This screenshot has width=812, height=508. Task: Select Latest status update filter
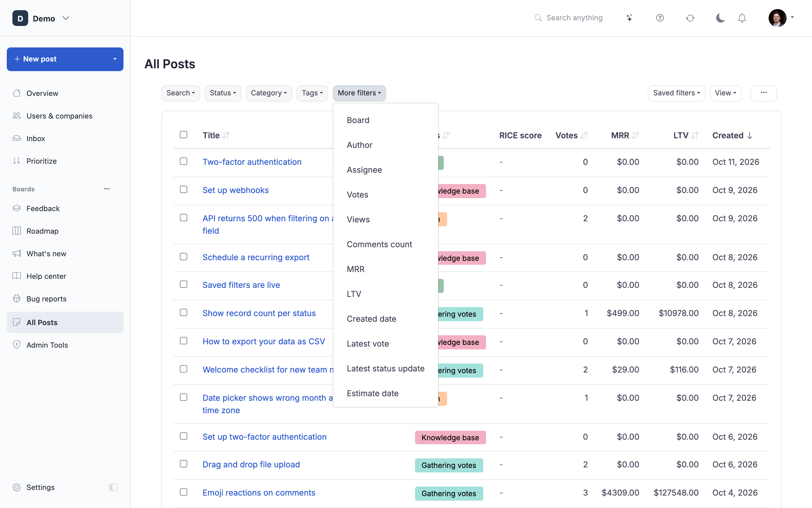(385, 369)
